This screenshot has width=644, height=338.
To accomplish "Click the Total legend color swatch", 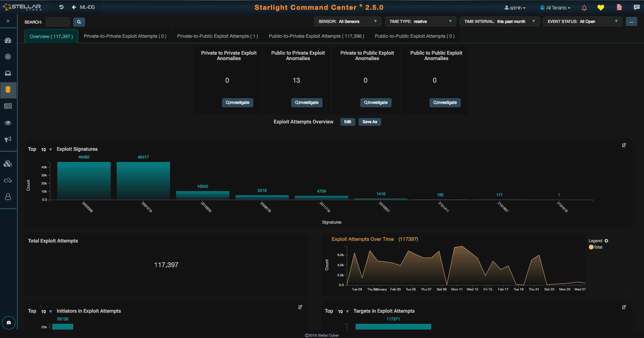I will pos(591,247).
